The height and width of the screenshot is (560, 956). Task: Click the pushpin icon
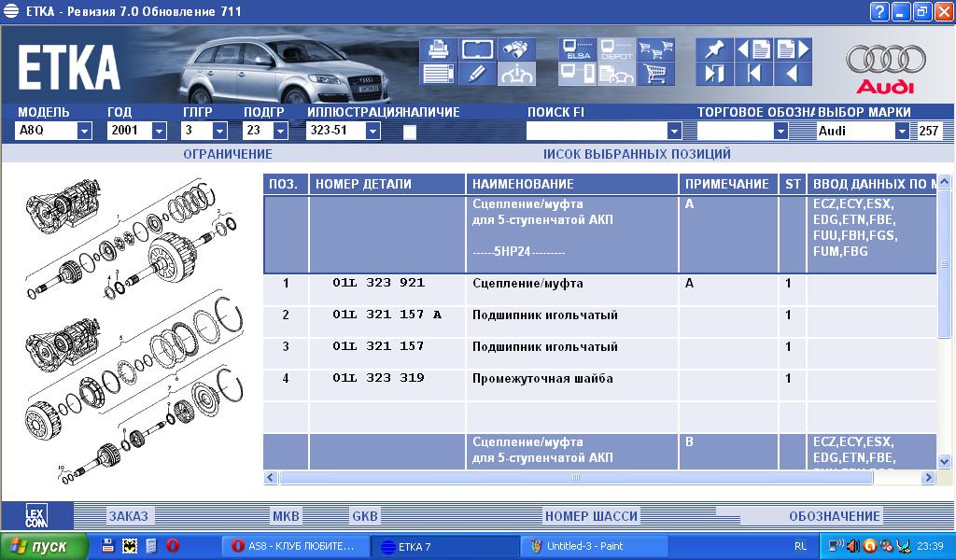[x=714, y=49]
